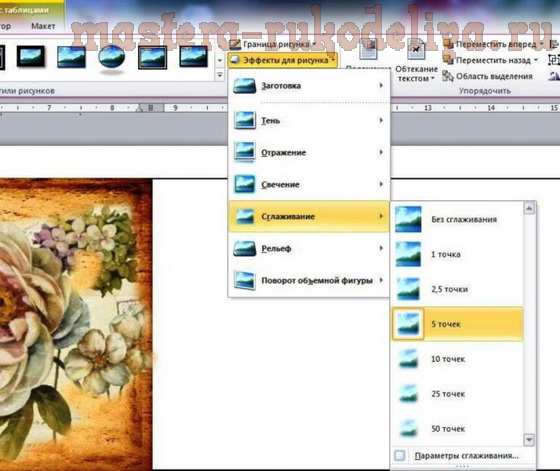Expand the 'Свечение' submenu arrow
This screenshot has height=471, width=560.
381,184
